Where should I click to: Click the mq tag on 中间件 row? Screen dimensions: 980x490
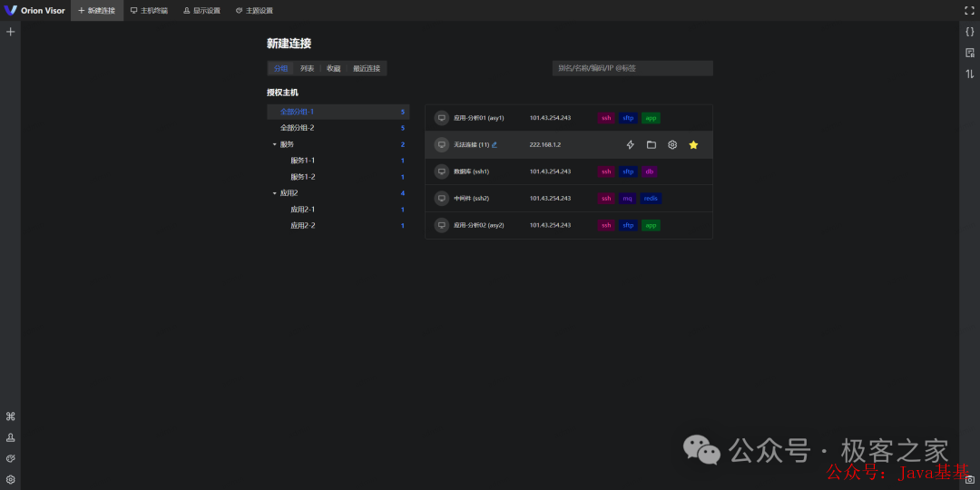628,198
